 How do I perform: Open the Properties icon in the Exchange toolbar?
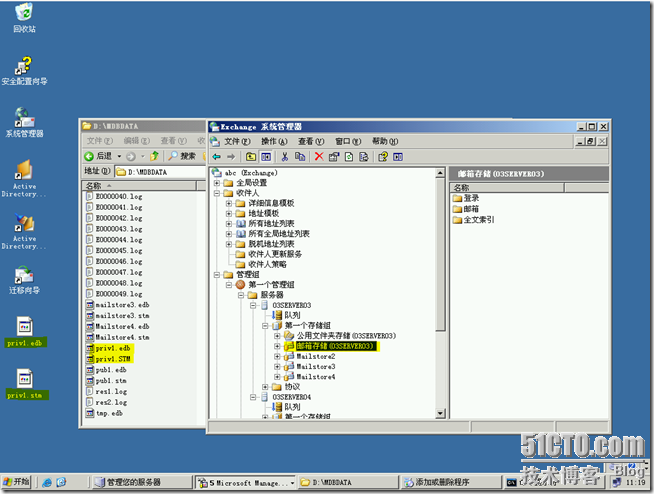point(334,157)
